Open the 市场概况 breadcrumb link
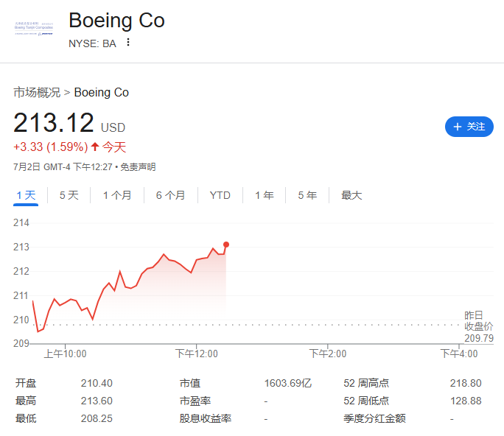 [x=37, y=93]
